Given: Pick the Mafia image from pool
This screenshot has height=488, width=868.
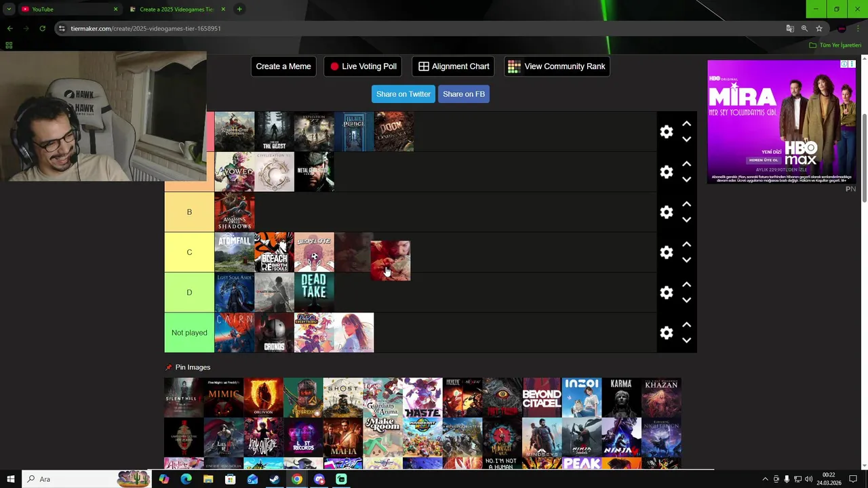Looking at the screenshot, I should click(x=343, y=438).
